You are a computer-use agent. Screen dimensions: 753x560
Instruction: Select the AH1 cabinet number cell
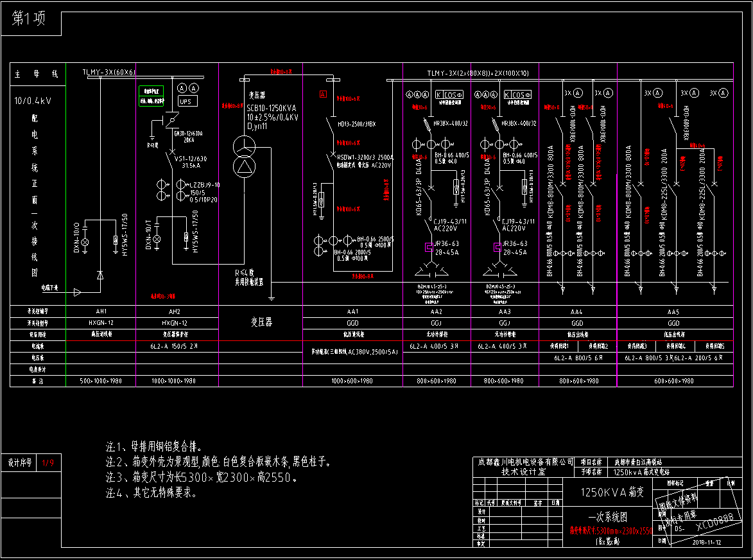pyautogui.click(x=101, y=311)
